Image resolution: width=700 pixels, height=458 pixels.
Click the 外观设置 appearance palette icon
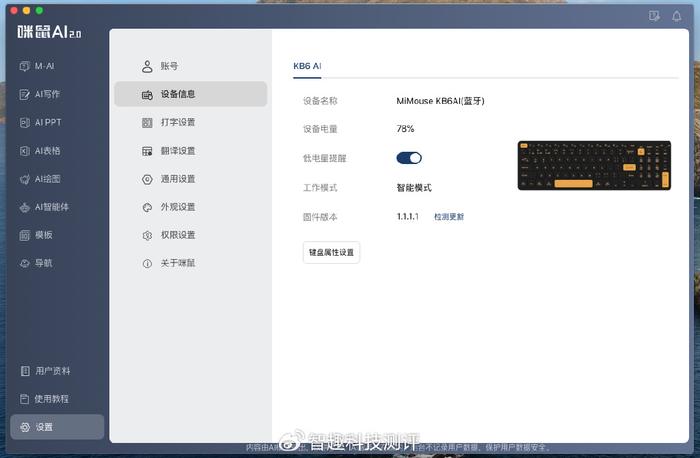[x=147, y=208]
